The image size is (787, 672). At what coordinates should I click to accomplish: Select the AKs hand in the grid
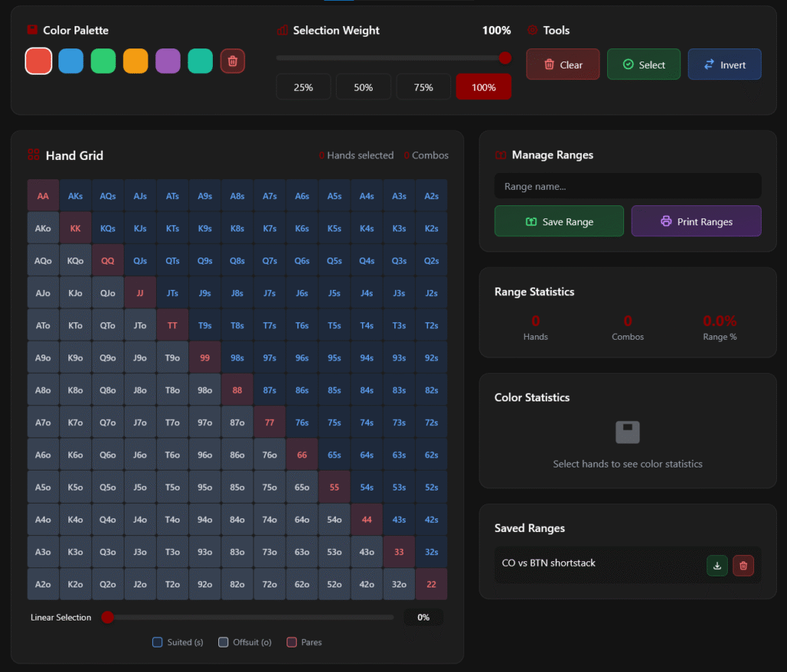coord(75,196)
